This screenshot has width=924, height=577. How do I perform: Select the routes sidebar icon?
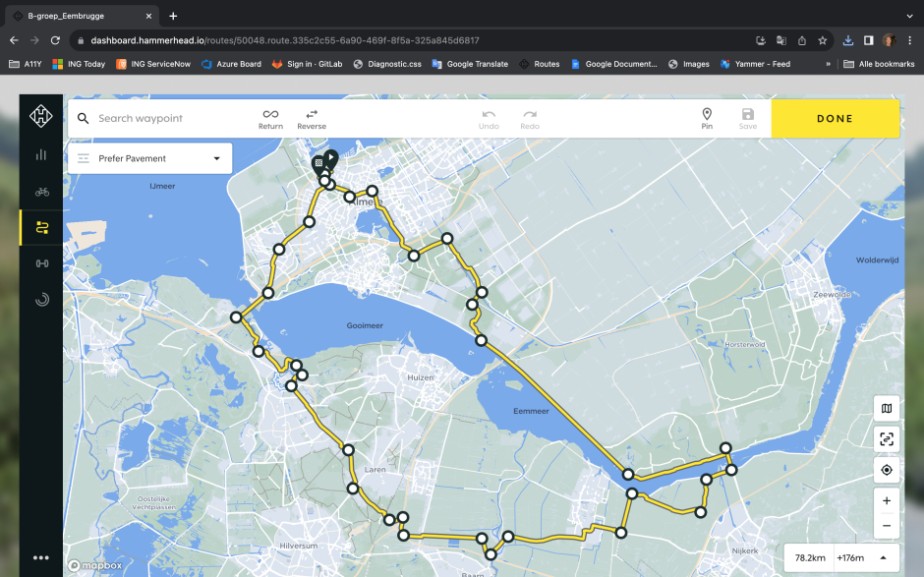pos(41,227)
